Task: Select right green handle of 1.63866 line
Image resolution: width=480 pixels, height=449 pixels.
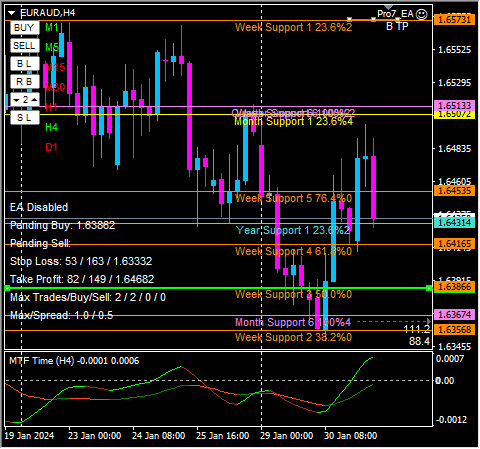Action: (429, 288)
